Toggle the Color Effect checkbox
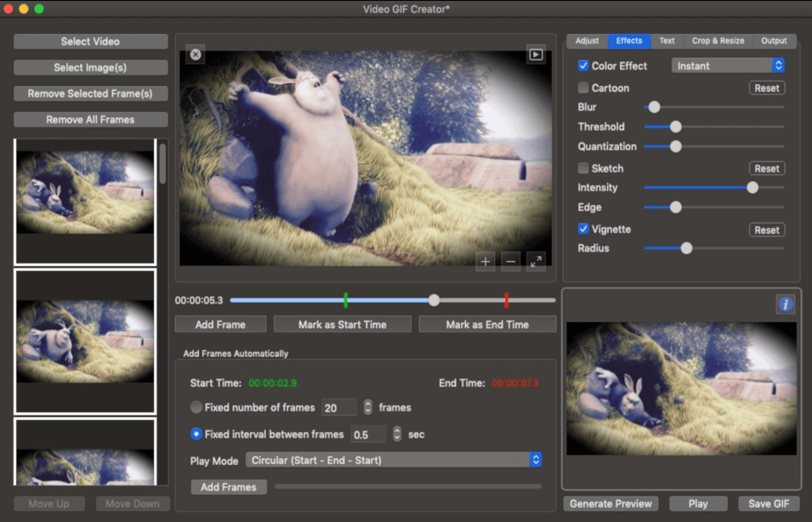The width and height of the screenshot is (812, 522). click(583, 65)
